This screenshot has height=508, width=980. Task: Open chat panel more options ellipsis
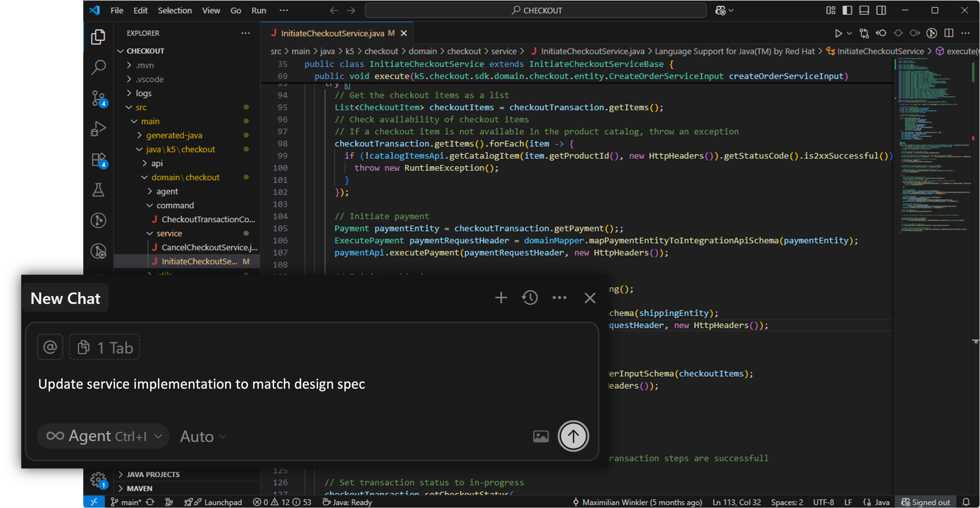point(559,298)
